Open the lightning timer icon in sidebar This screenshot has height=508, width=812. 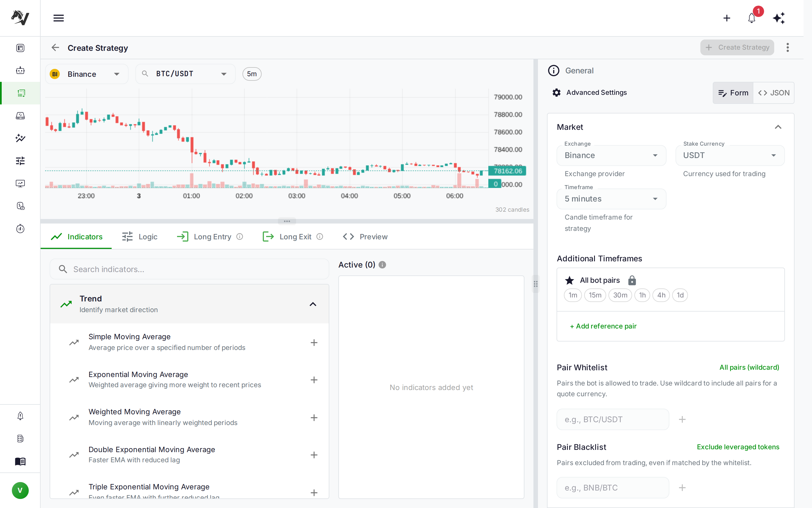20,229
